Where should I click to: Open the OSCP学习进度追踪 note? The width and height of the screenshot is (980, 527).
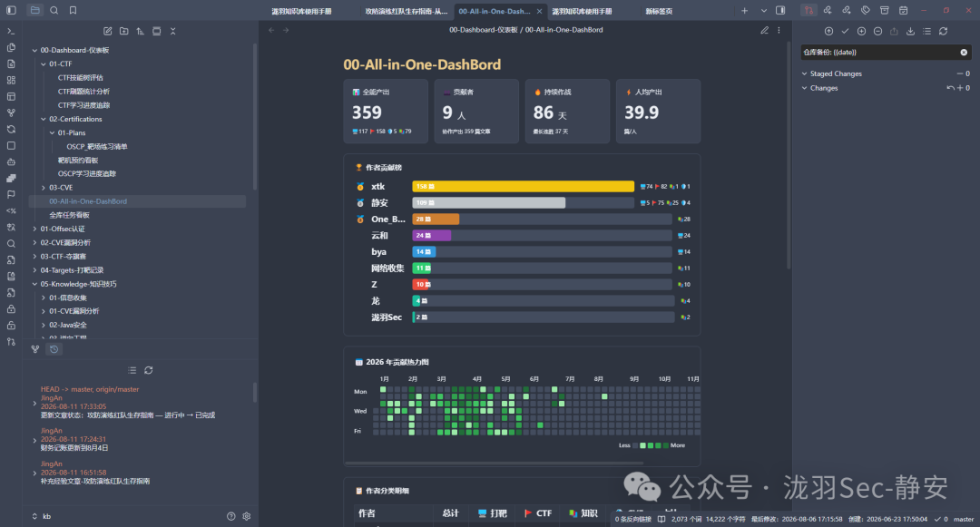(x=87, y=173)
